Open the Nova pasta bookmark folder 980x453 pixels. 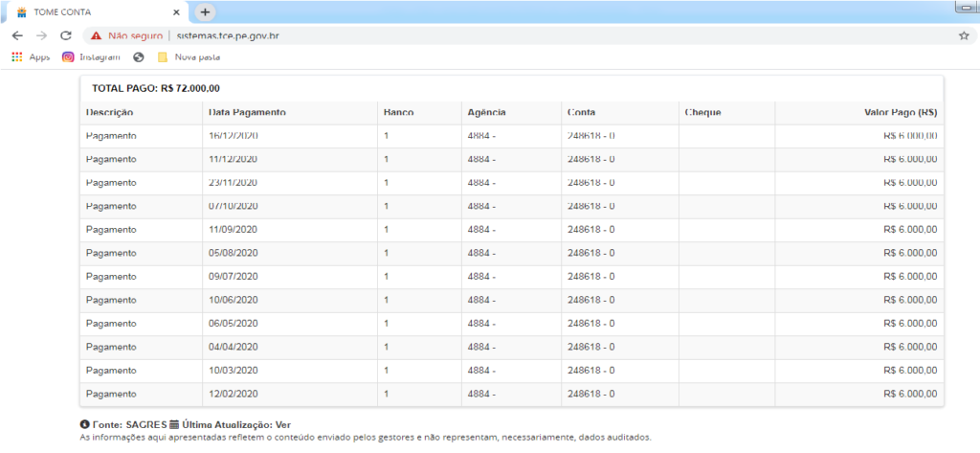(189, 57)
